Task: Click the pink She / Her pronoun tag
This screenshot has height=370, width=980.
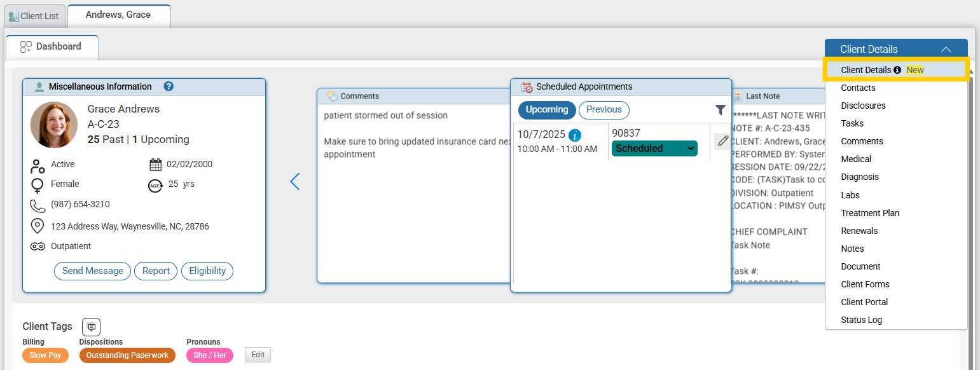Action: 209,355
